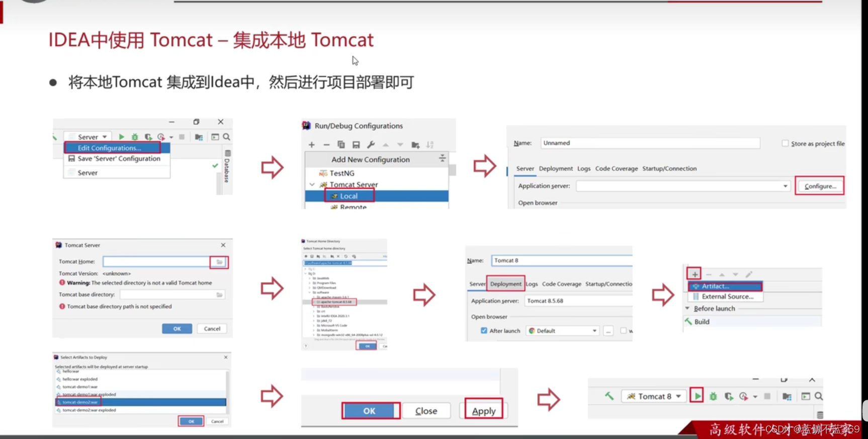Click the search magnifier in the Tomcat 8 toolbar
Image resolution: width=868 pixels, height=439 pixels.
click(819, 397)
